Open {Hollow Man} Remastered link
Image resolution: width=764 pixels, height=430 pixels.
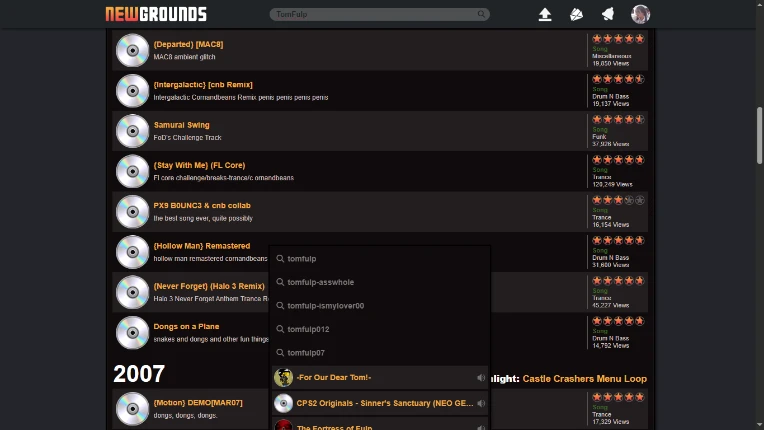[202, 246]
